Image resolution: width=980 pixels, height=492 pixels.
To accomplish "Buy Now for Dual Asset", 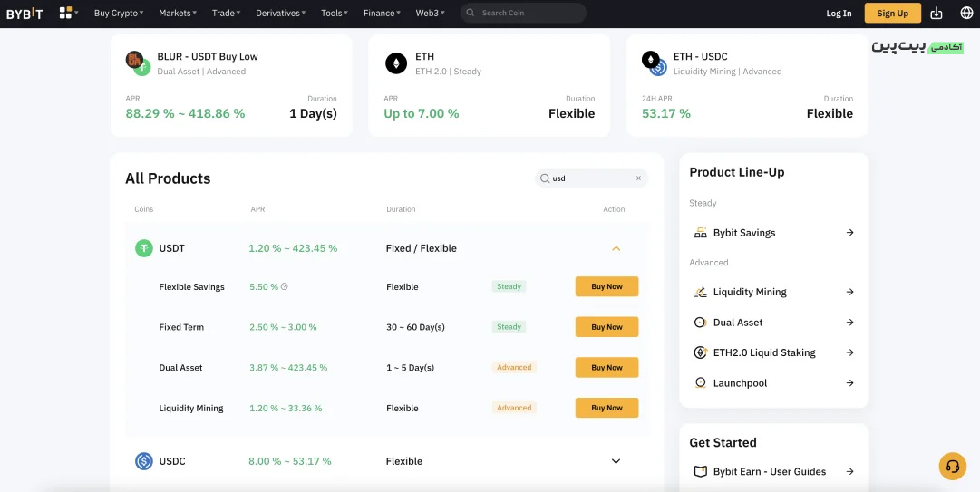I will click(606, 368).
